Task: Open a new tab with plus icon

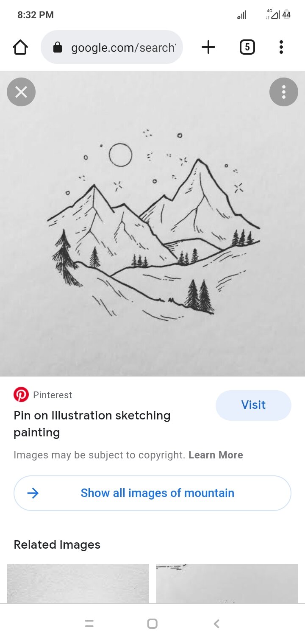Action: coord(208,47)
